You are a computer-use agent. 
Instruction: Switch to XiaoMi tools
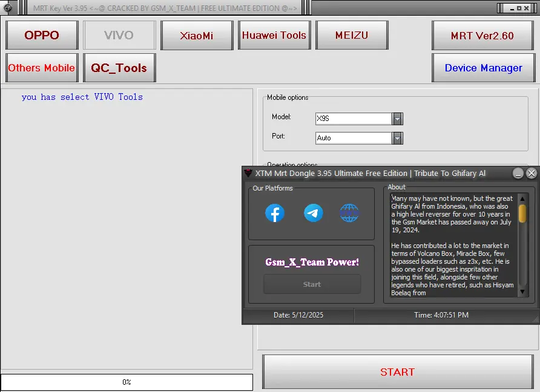pos(197,35)
